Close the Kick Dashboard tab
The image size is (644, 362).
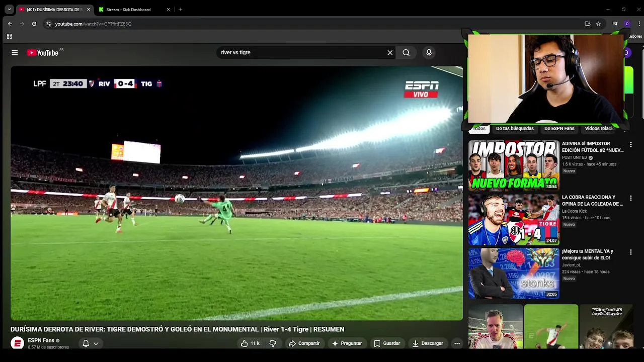coord(169,10)
